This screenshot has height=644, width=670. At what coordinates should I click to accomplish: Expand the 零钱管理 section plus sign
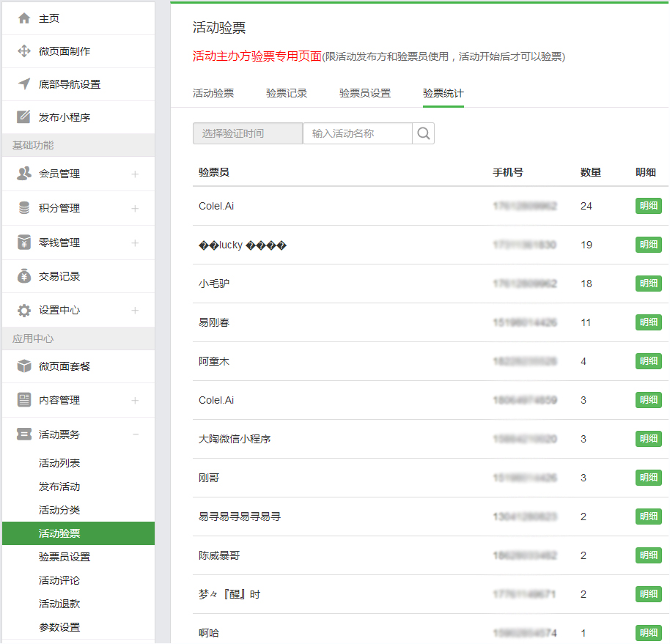click(135, 243)
